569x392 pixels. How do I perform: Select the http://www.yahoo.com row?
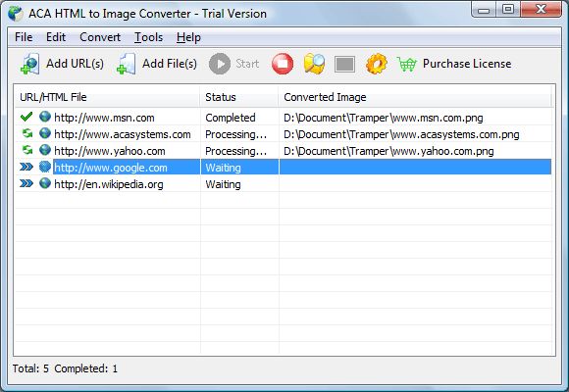284,151
